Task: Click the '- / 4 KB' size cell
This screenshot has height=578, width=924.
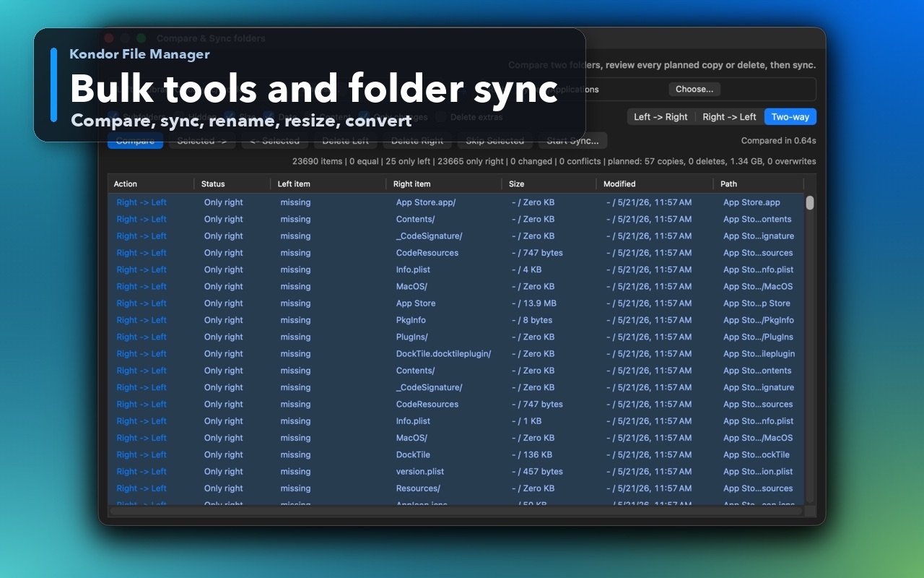Action: (x=527, y=269)
